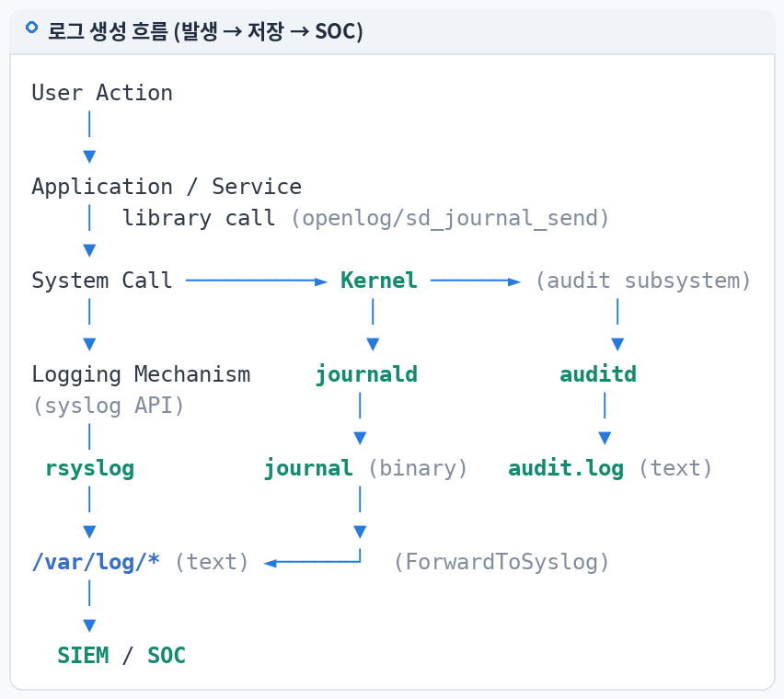Click the 'Application / Service' text
This screenshot has width=784, height=699.
click(167, 187)
